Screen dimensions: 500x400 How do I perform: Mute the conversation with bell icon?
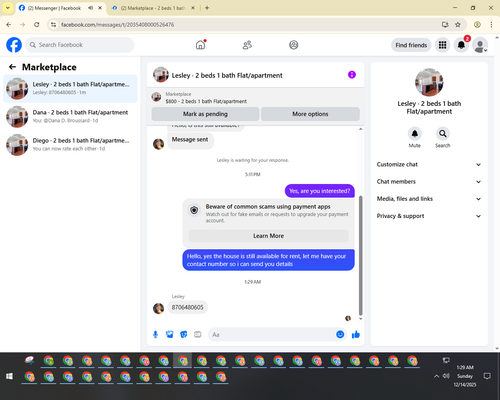tap(415, 134)
